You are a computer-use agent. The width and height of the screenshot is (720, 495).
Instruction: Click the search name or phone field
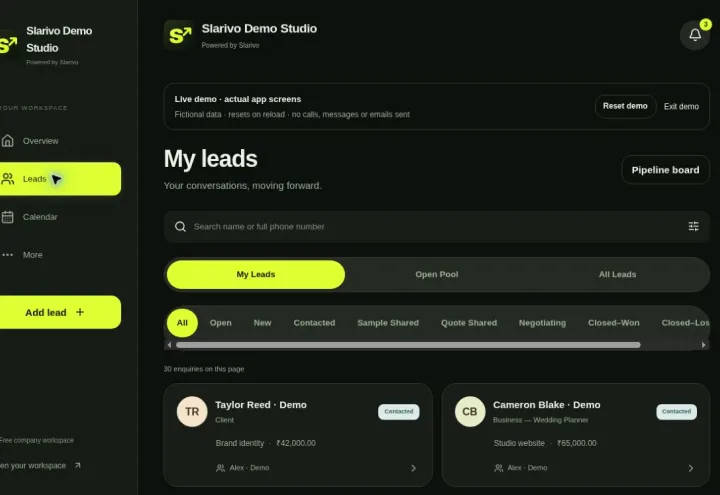click(x=436, y=226)
